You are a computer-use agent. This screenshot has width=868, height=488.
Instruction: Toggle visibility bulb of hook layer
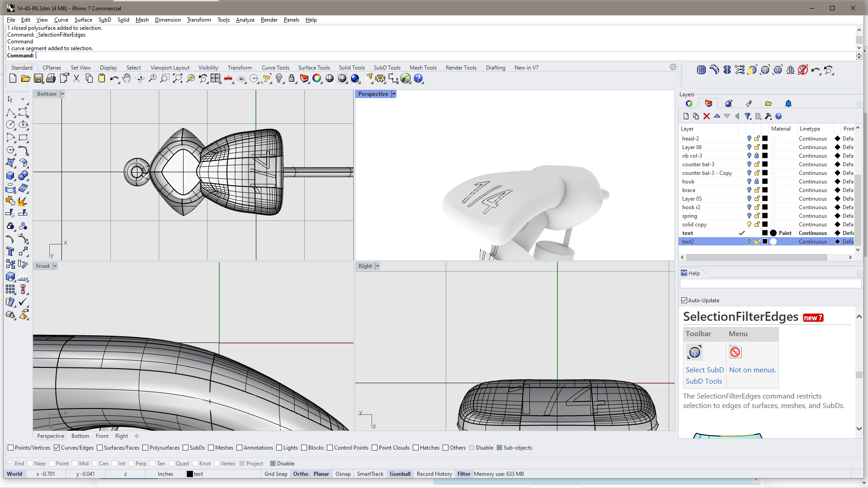pos(749,182)
